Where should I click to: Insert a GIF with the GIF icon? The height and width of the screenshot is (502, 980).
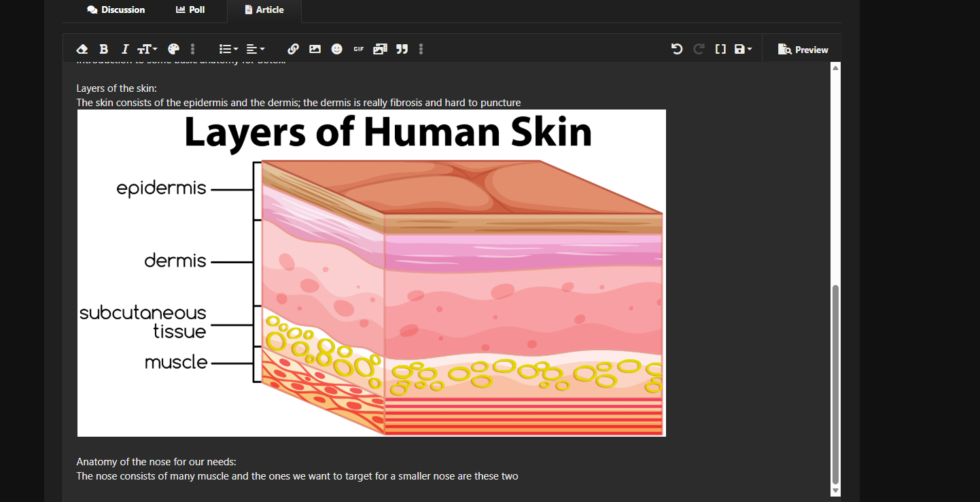[358, 49]
